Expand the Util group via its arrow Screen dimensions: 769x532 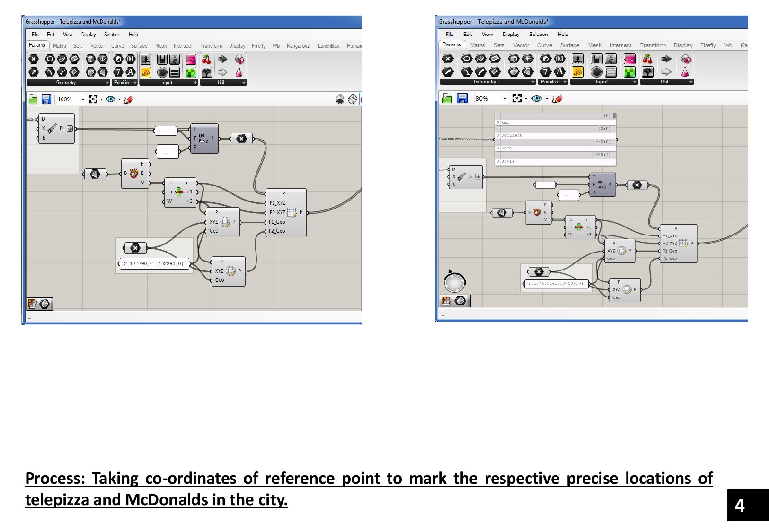tap(244, 82)
